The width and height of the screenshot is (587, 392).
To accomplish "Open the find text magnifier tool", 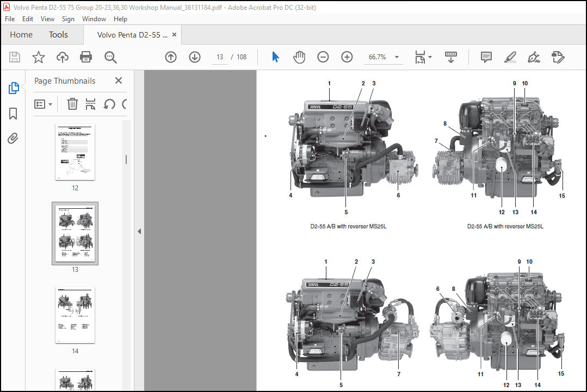I will 110,57.
